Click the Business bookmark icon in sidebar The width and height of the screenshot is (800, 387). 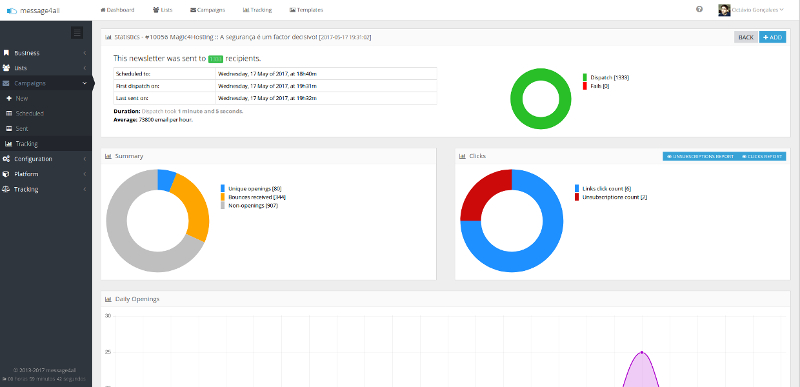tap(6, 53)
